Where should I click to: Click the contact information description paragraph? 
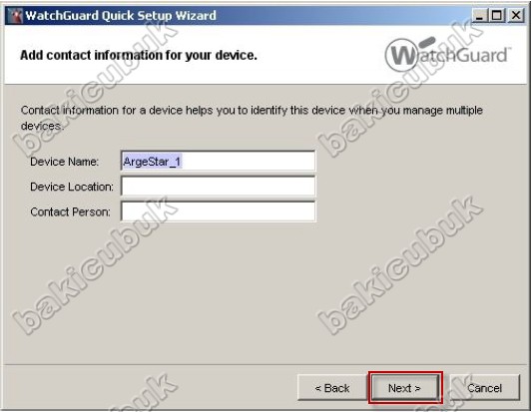point(252,118)
